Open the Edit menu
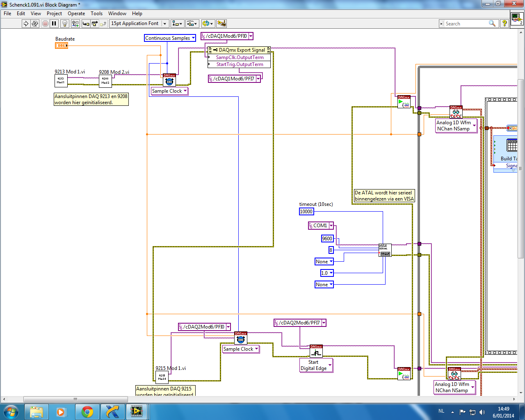The width and height of the screenshot is (525, 420). tap(21, 14)
